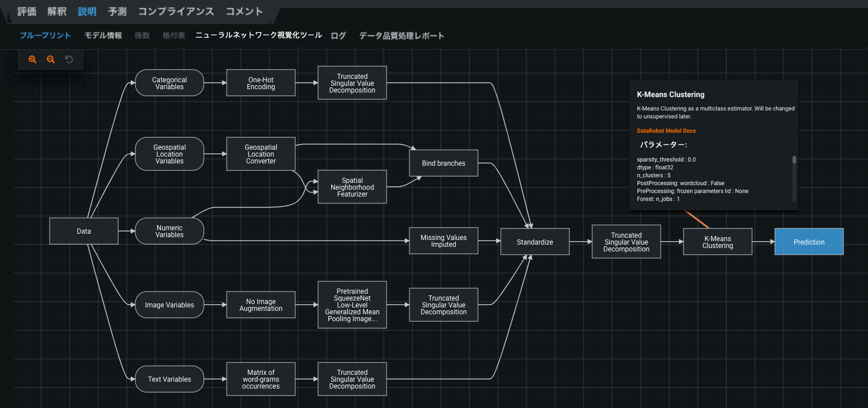Open the コンプライアンス tab

point(176,11)
